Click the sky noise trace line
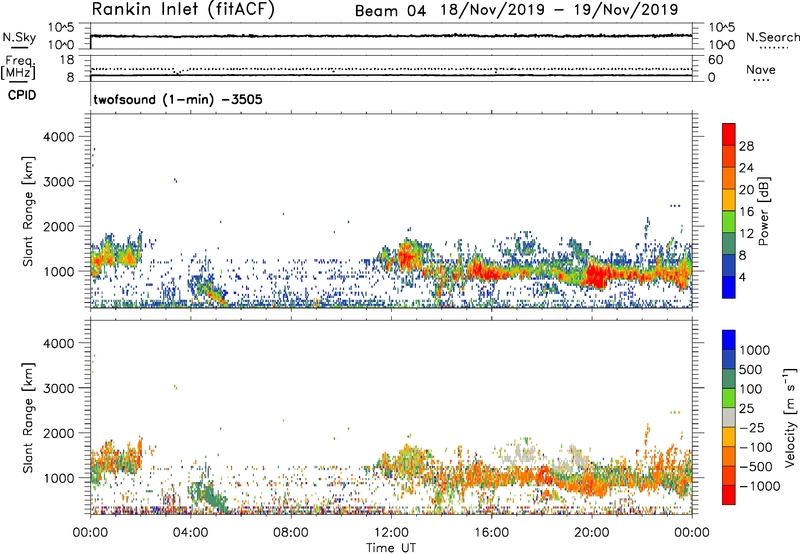800x554 pixels. pyautogui.click(x=391, y=36)
